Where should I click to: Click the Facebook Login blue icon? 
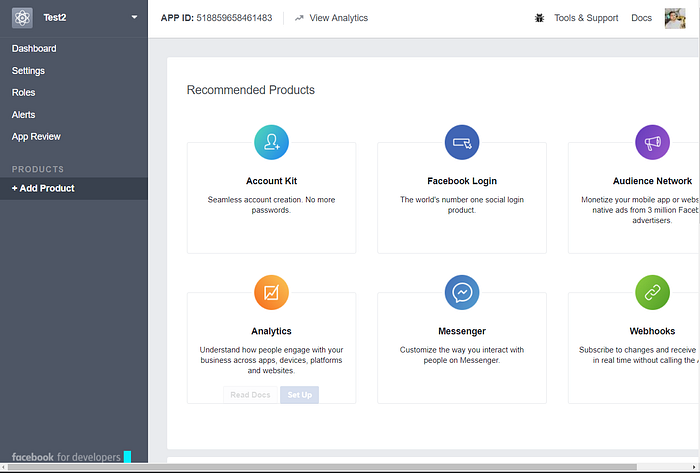pyautogui.click(x=462, y=142)
